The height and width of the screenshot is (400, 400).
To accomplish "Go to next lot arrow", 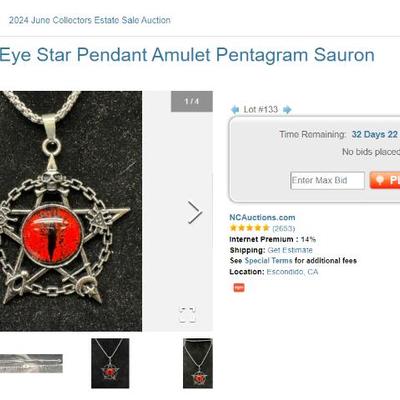I will point(287,109).
